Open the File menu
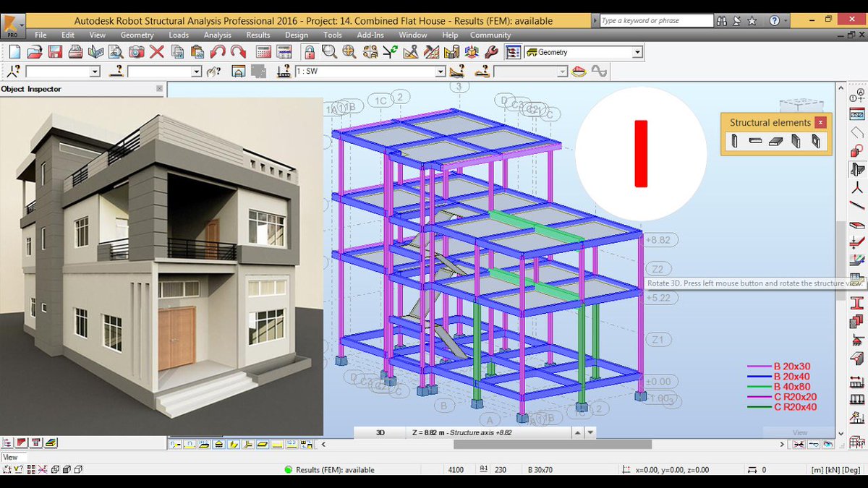Screen dimensions: 868x488 pyautogui.click(x=41, y=35)
